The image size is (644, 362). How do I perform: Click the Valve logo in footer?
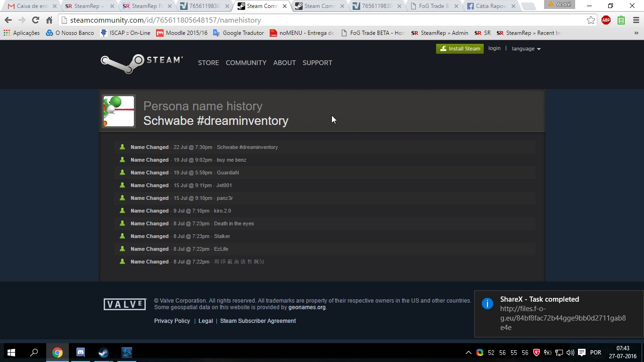tap(125, 304)
